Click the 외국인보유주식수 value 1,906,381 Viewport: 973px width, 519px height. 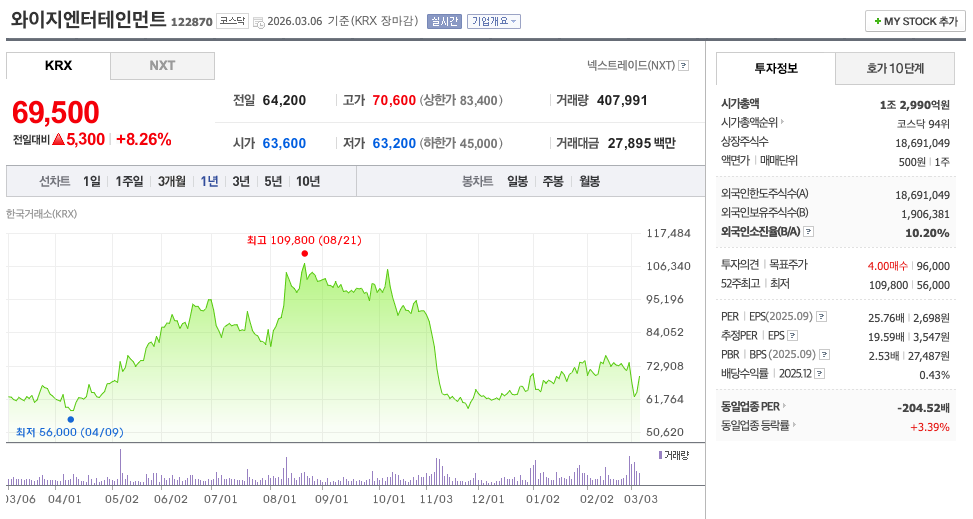(x=925, y=214)
